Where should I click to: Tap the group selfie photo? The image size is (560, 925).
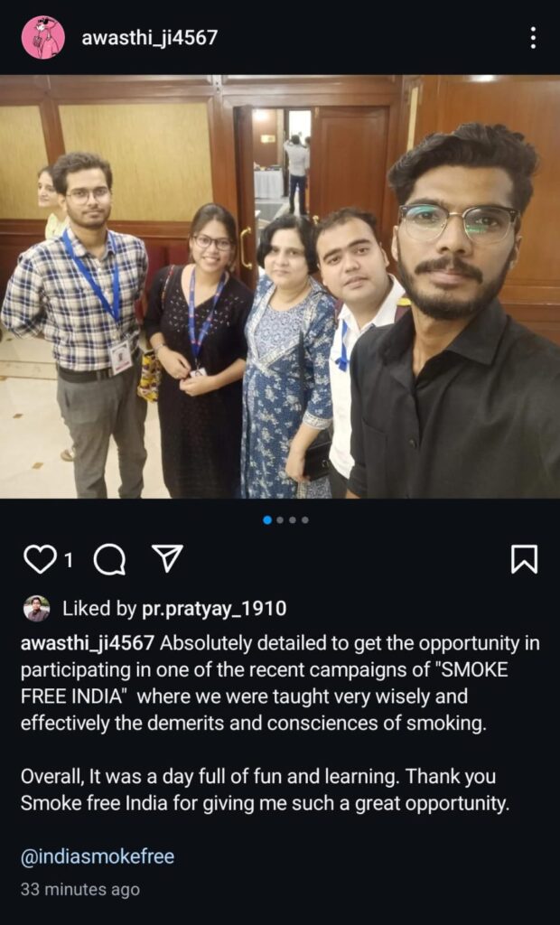pyautogui.click(x=280, y=286)
